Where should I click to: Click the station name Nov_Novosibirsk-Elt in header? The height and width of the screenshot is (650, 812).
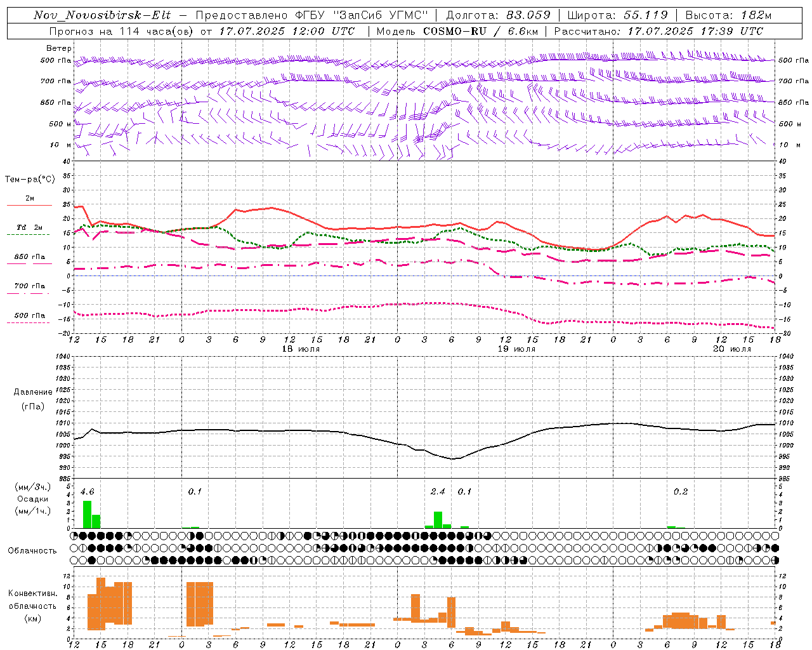coord(102,15)
